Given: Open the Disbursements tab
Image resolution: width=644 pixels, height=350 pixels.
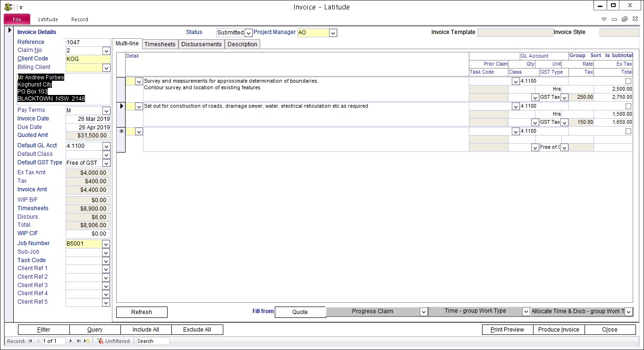Looking at the screenshot, I should (x=202, y=44).
